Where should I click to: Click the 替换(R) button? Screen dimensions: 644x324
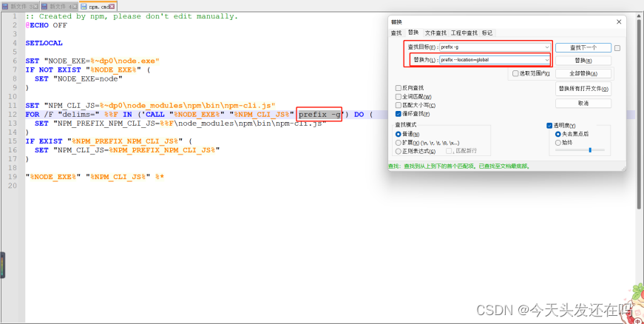583,61
